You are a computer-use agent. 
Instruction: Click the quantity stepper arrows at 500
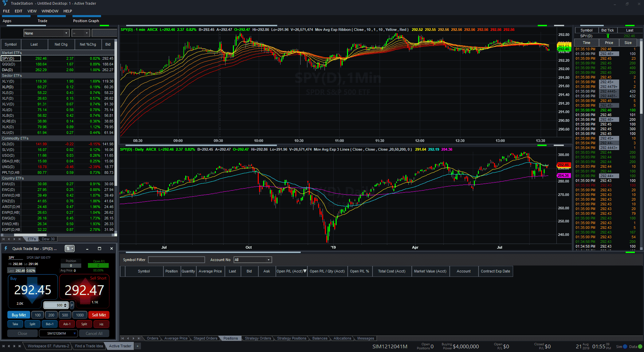65,305
